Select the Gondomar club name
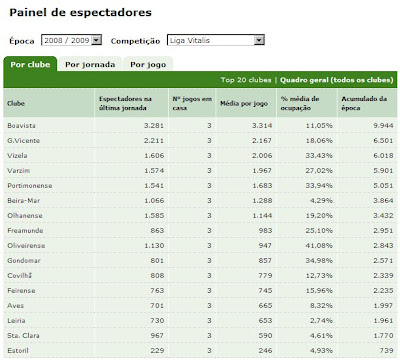This screenshot has width=400, height=360. (24, 261)
